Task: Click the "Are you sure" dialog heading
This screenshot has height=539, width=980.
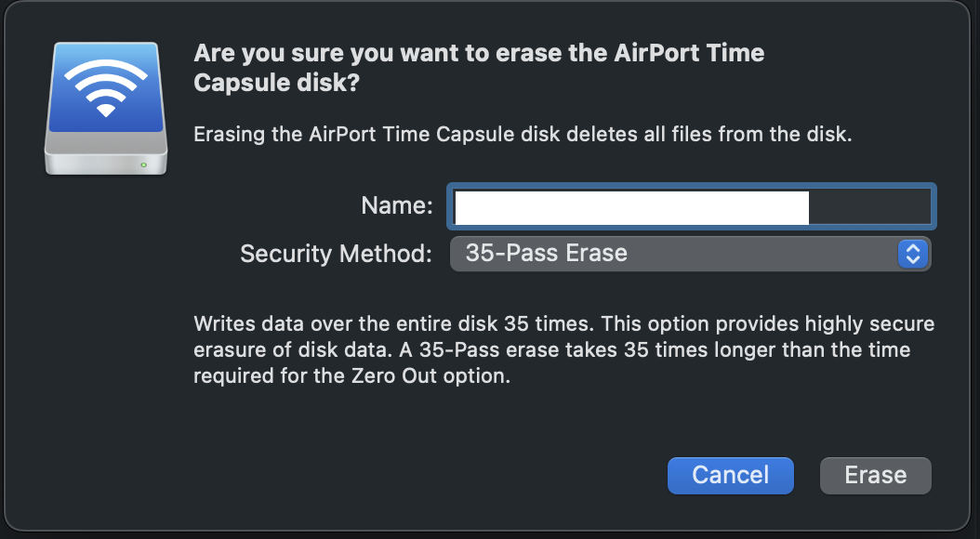Action: [x=479, y=53]
